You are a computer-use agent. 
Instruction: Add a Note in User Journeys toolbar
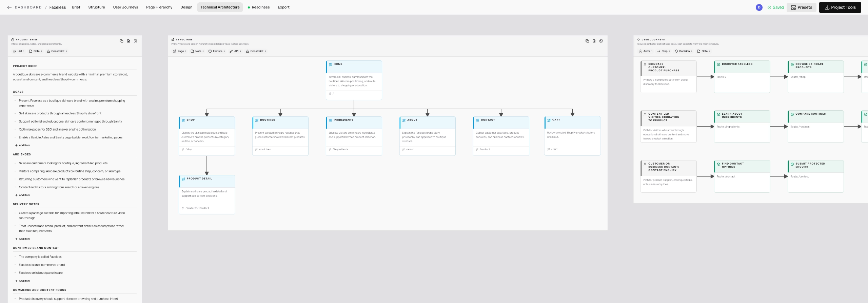[704, 51]
